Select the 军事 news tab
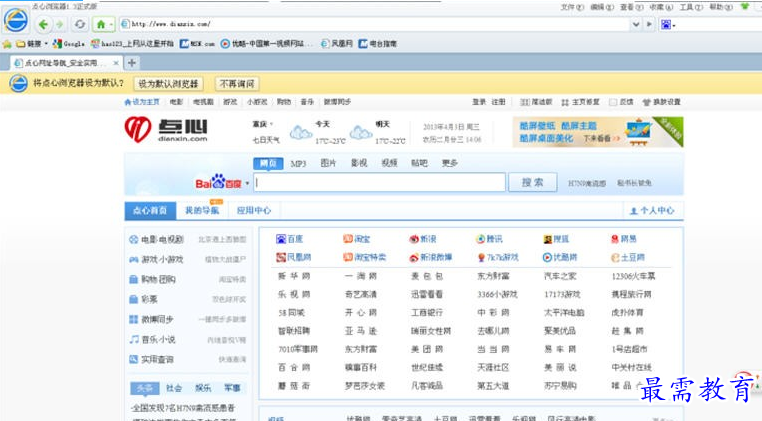Viewport: 762px width, 421px height. [x=232, y=388]
